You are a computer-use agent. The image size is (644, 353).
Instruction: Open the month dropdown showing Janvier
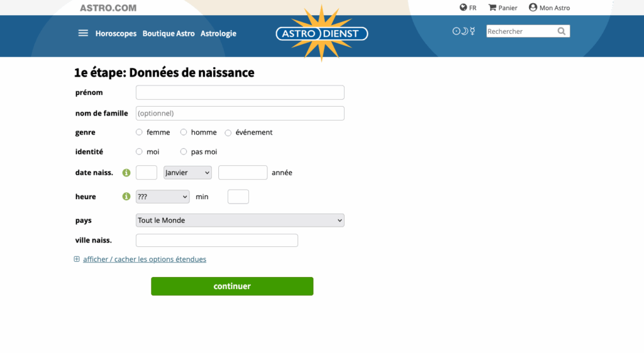pos(187,173)
